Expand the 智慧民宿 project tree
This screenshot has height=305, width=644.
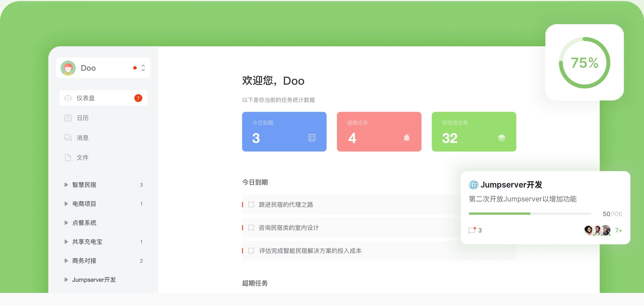(x=66, y=185)
